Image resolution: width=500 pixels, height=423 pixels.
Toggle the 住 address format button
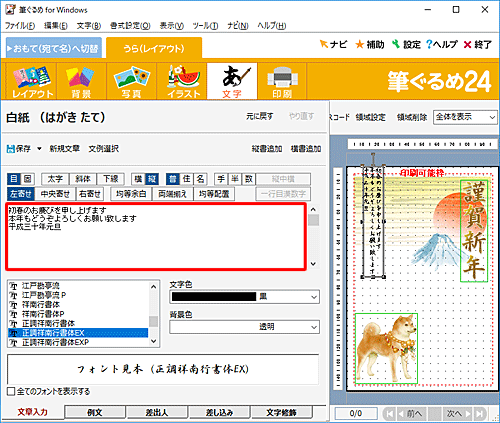pyautogui.click(x=186, y=179)
